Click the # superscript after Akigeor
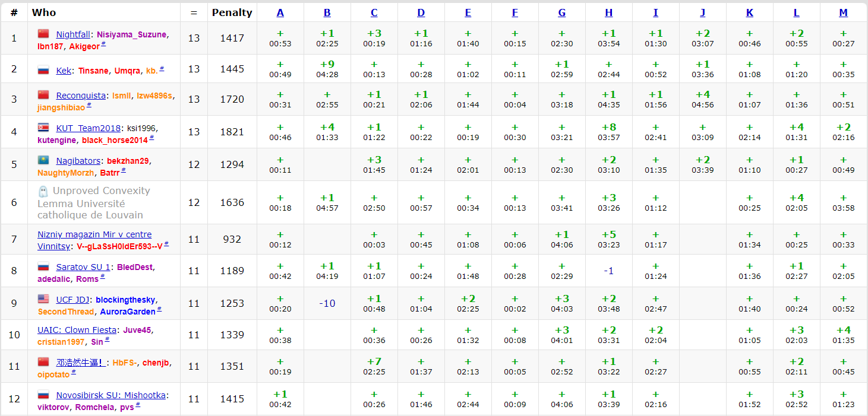 point(103,44)
